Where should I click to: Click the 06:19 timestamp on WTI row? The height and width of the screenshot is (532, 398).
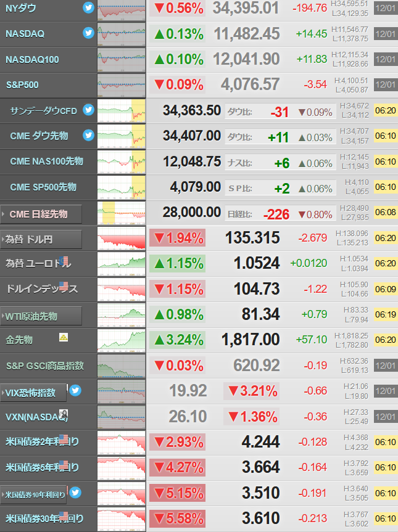pyautogui.click(x=386, y=314)
